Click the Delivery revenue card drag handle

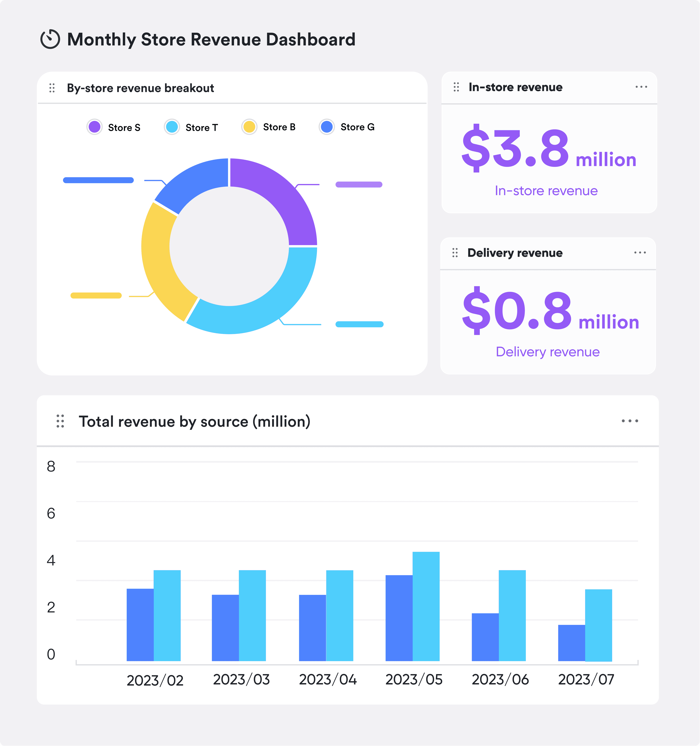[455, 253]
